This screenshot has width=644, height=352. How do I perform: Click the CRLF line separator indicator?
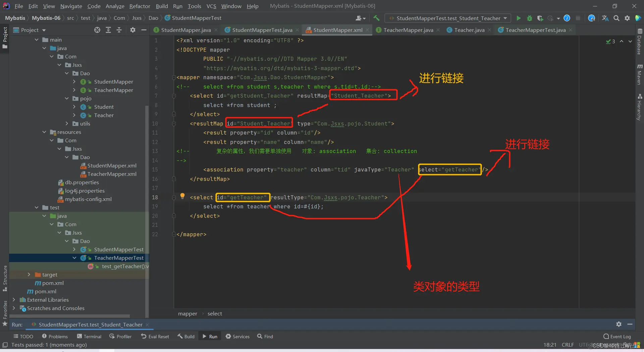pyautogui.click(x=568, y=345)
